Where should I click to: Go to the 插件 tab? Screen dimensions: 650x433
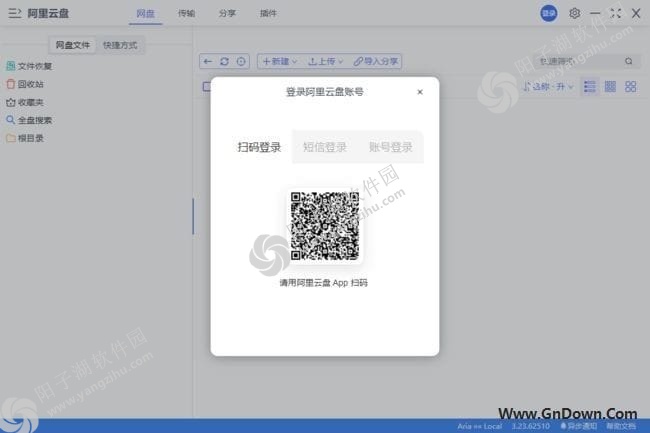(x=268, y=14)
